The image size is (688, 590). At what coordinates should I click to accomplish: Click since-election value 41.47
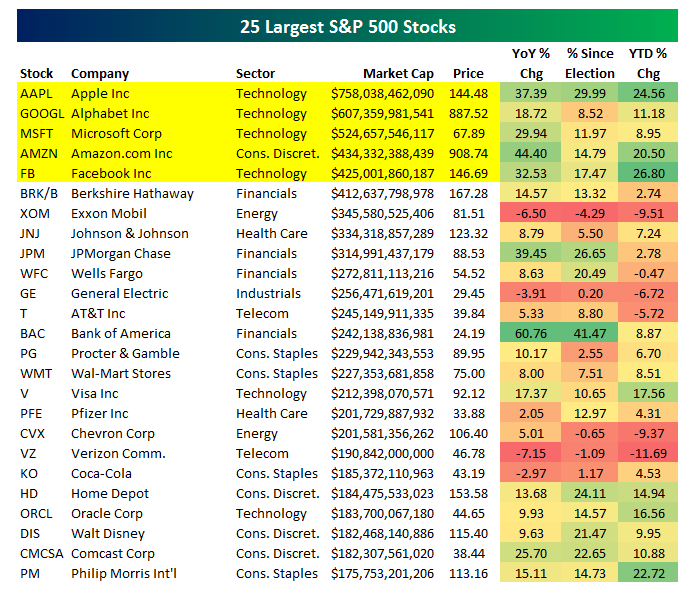pos(590,334)
